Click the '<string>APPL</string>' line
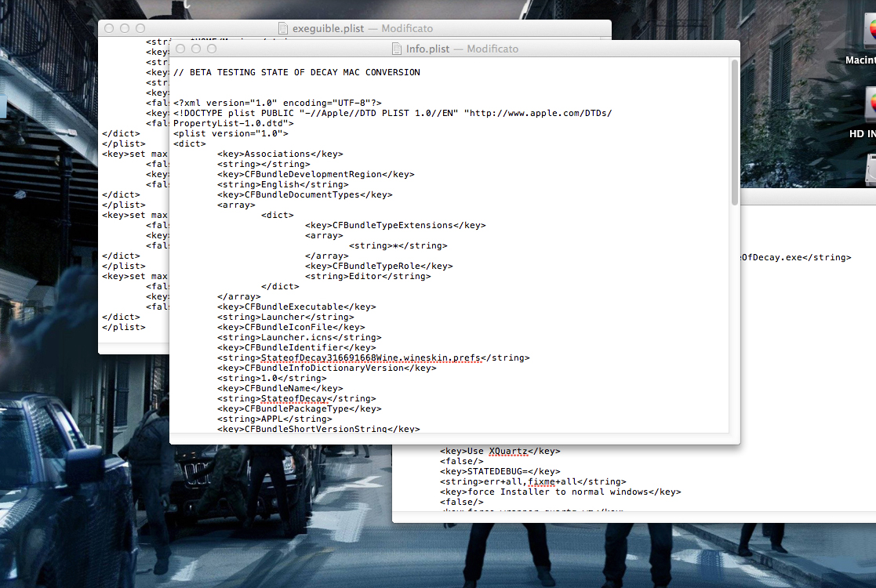Image resolution: width=876 pixels, height=588 pixels. click(x=274, y=419)
